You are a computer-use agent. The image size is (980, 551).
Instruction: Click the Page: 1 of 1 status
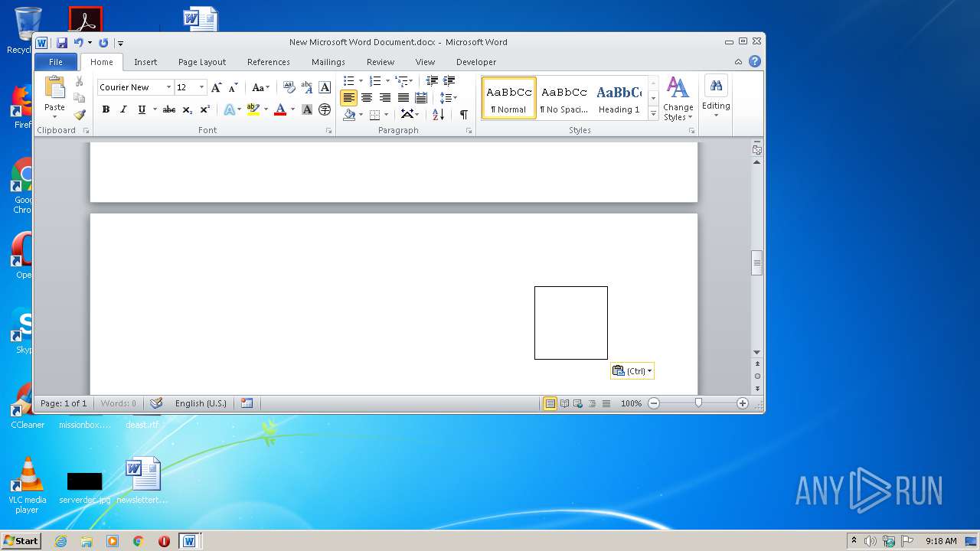click(x=64, y=403)
